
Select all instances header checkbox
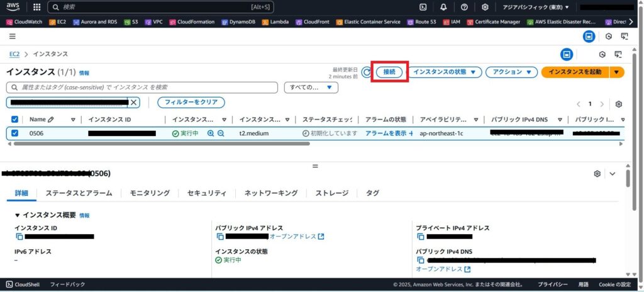tap(15, 120)
